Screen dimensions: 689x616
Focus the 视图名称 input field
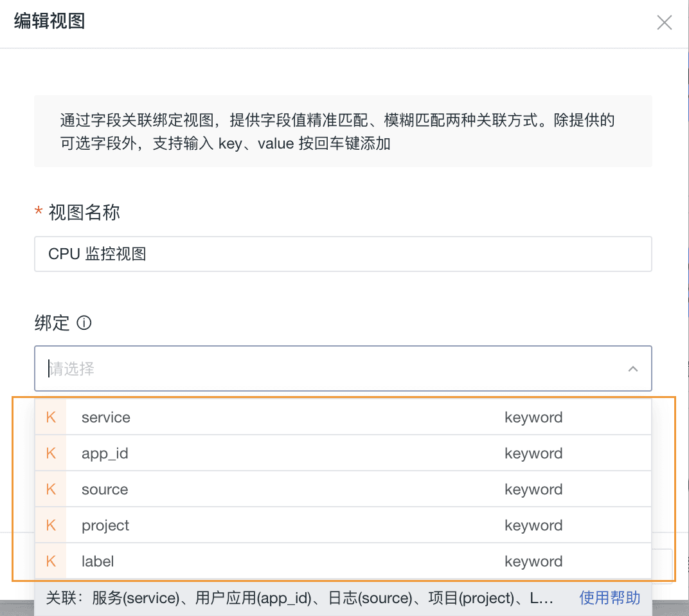click(x=343, y=254)
